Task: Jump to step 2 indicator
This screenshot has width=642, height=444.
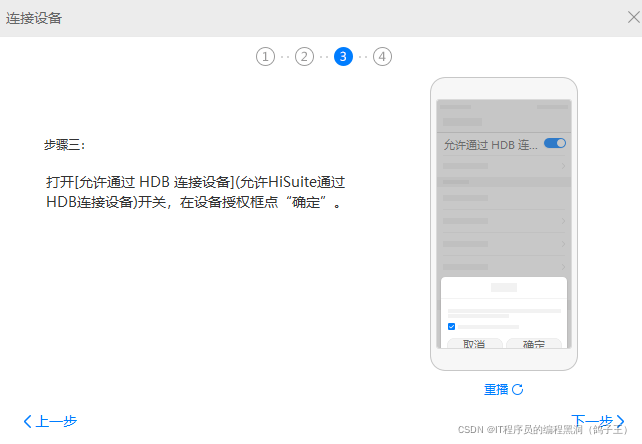Action: 304,57
